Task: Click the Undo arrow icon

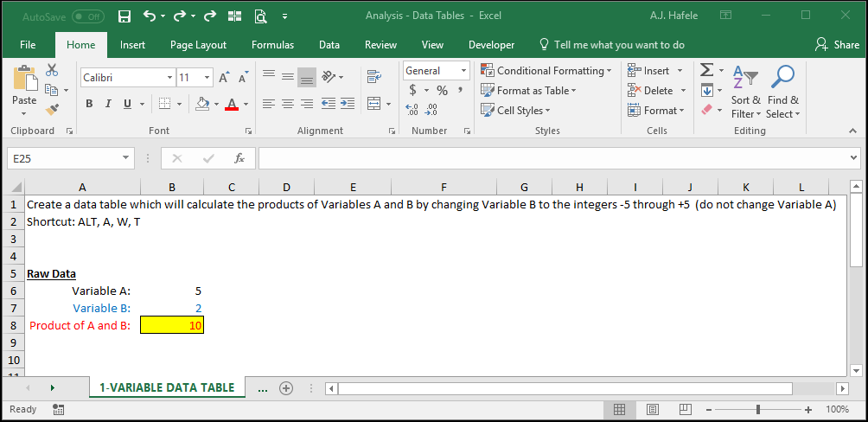Action: click(x=150, y=16)
